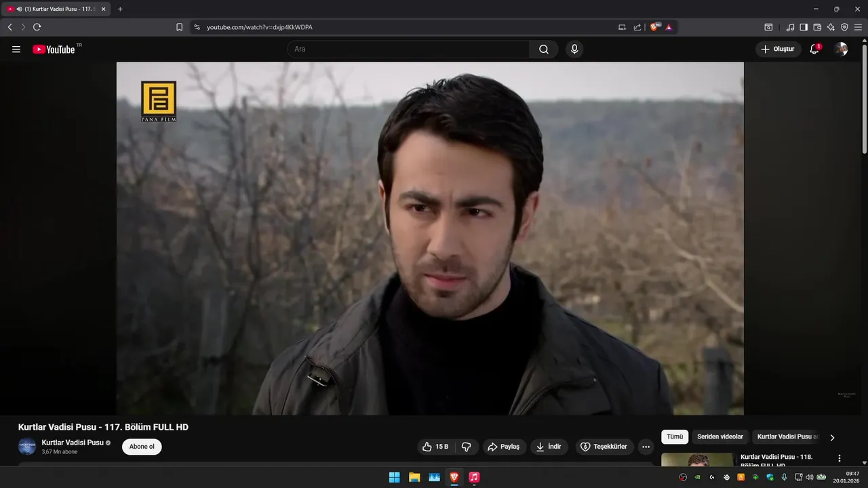
Task: Share this page from the address bar
Action: pos(637,27)
